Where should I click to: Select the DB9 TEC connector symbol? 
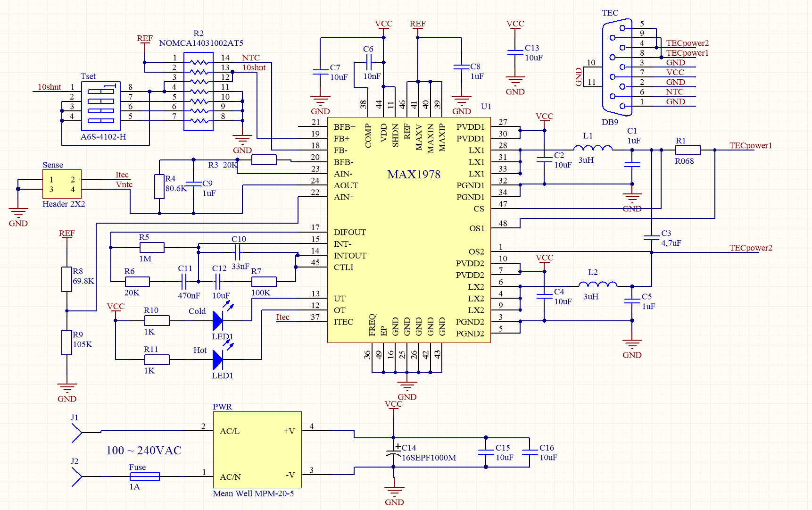click(x=617, y=67)
